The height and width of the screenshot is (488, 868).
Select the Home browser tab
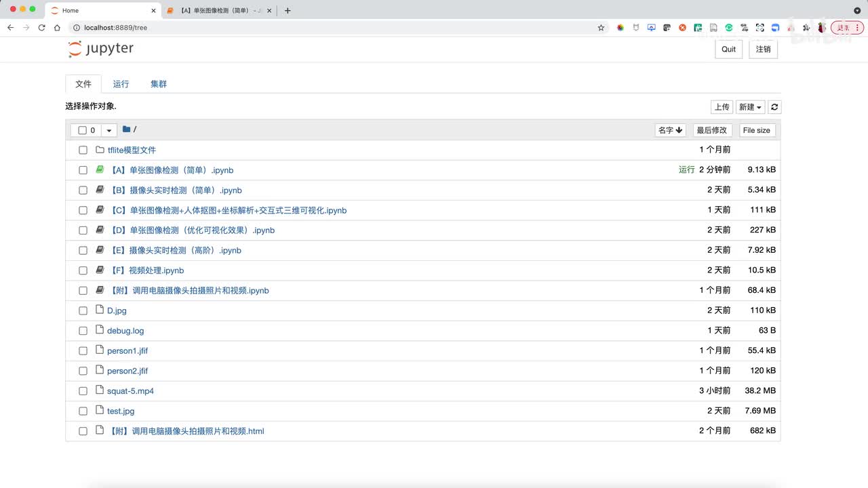[102, 11]
